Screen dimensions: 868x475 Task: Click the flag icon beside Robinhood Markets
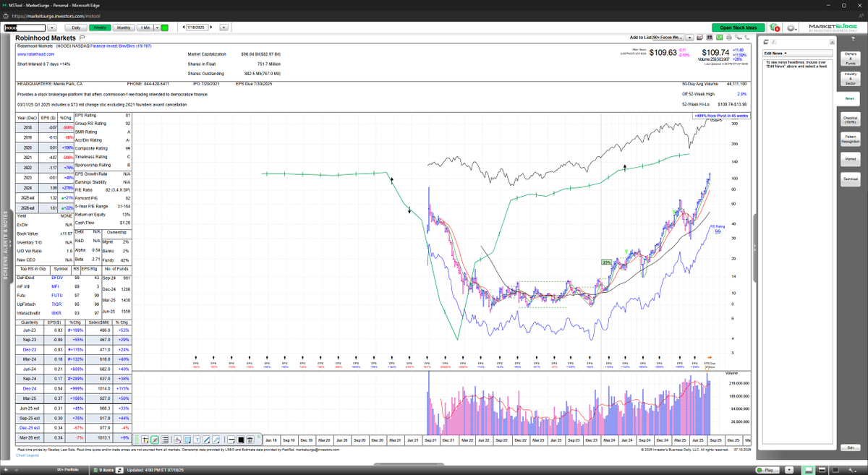pos(82,38)
